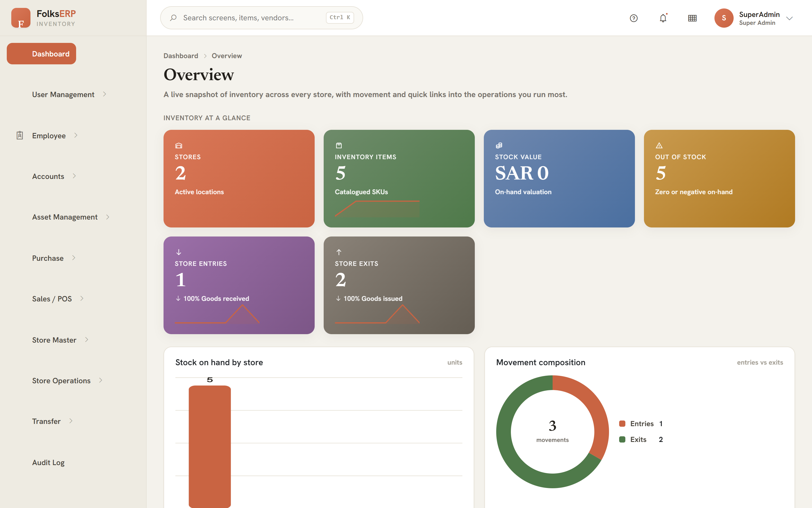Click the 'Movement composition' title
This screenshot has height=508, width=812.
click(540, 363)
